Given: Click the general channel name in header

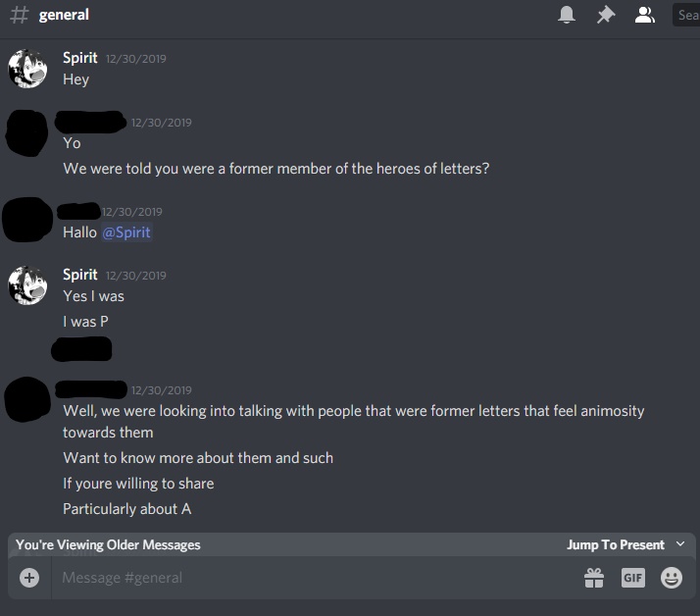Looking at the screenshot, I should coord(64,15).
